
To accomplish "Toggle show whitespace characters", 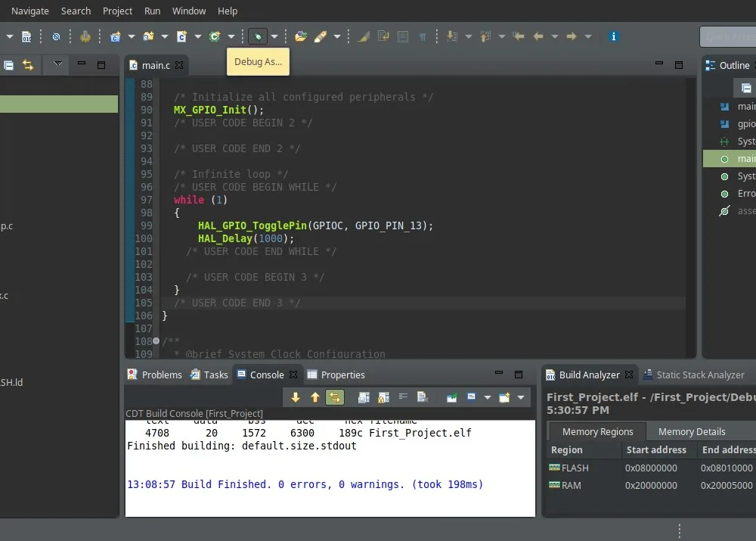I will (423, 36).
